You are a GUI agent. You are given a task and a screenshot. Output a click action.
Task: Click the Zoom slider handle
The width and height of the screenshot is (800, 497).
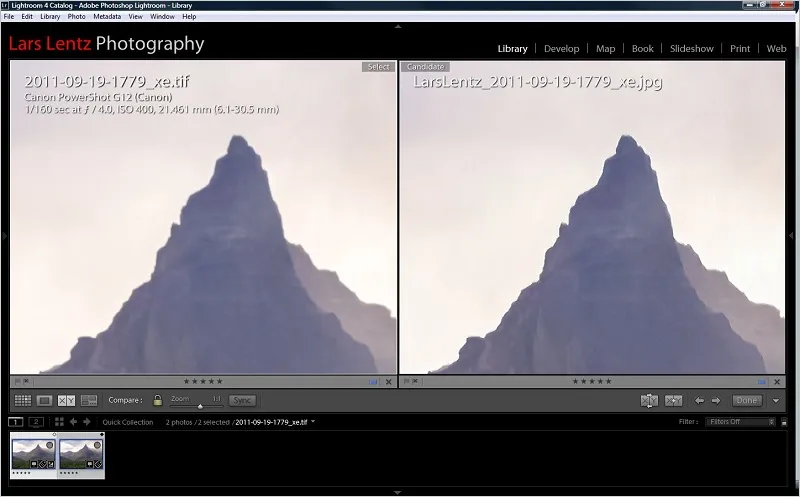coord(200,406)
